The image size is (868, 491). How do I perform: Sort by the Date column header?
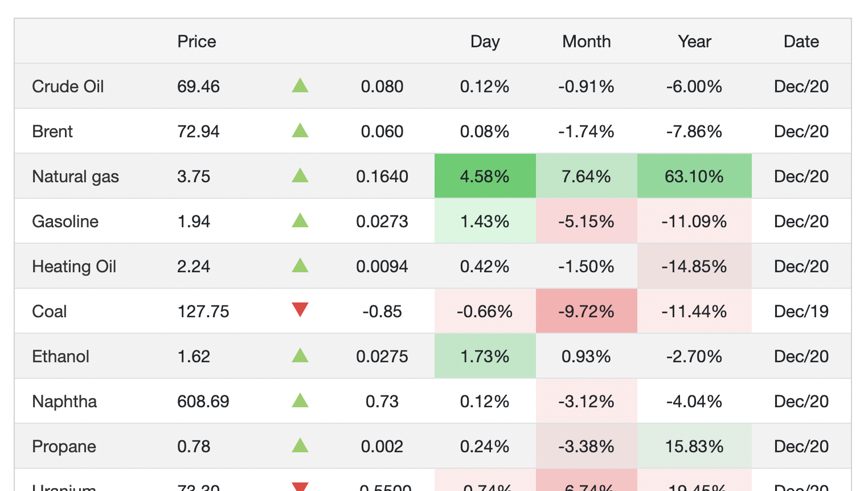pyautogui.click(x=801, y=42)
